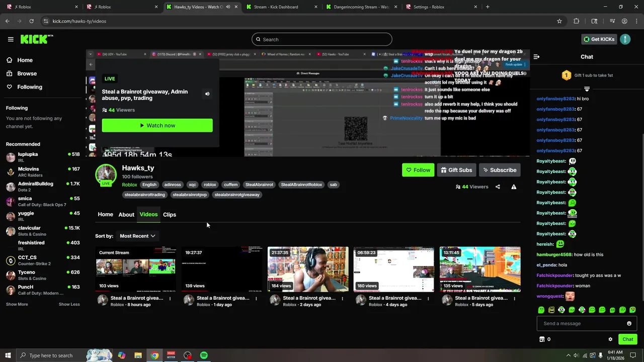This screenshot has width=644, height=362.
Task: Expand the chat leaderboard handle
Action: [587, 89]
